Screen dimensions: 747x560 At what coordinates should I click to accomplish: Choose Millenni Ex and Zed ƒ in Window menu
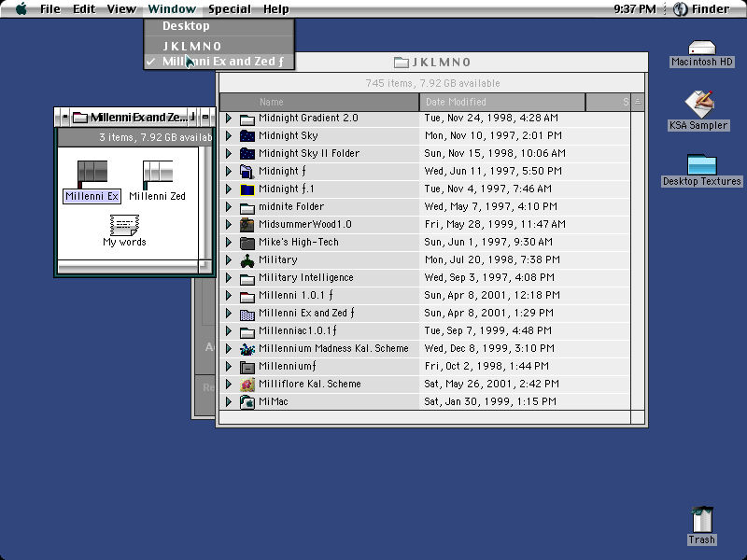click(x=219, y=62)
